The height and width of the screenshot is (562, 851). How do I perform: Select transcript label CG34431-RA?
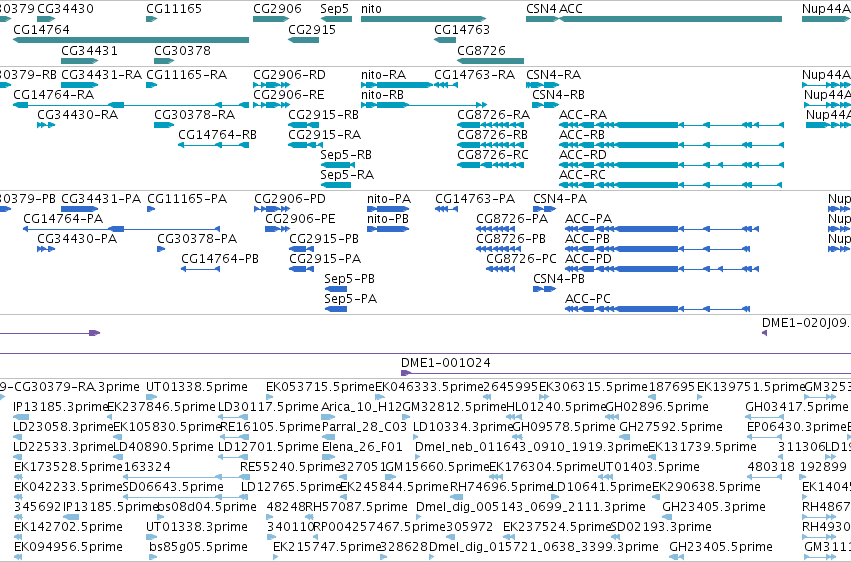(x=101, y=74)
